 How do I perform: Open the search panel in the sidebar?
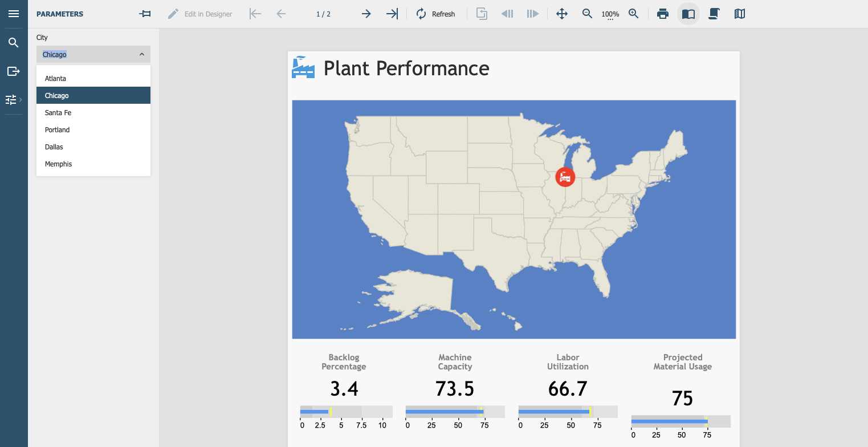(13, 42)
